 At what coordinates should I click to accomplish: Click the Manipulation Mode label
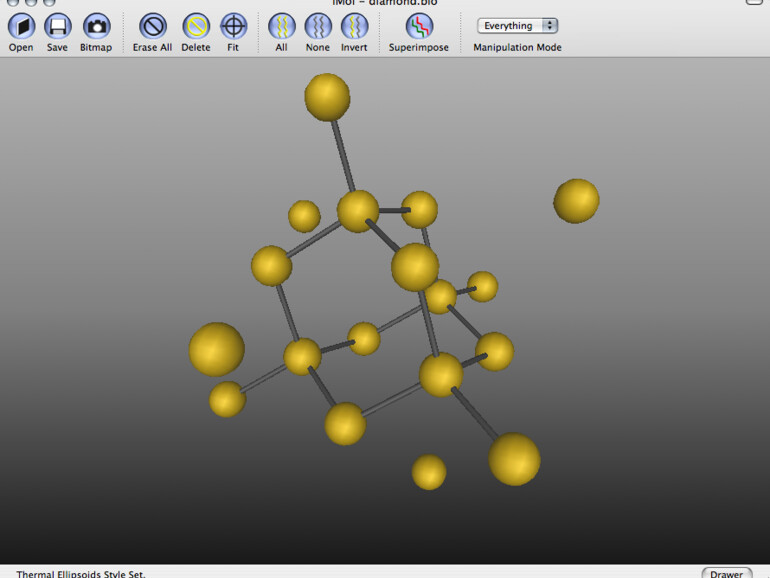[517, 47]
